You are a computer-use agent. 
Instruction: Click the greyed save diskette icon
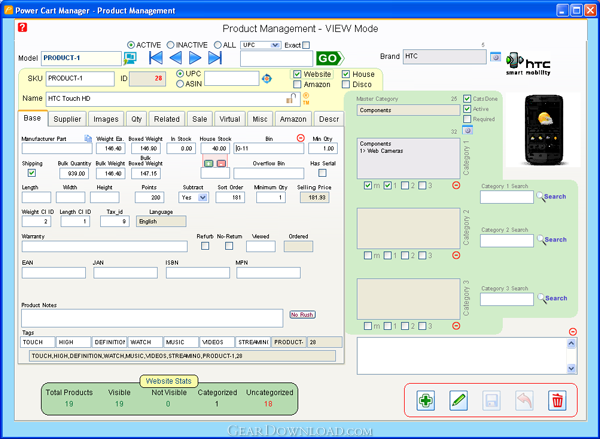[491, 401]
